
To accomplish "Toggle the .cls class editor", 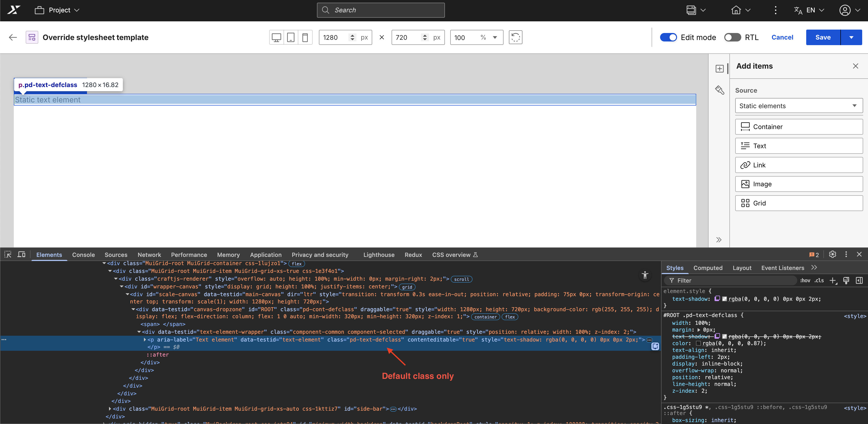I will pyautogui.click(x=819, y=280).
